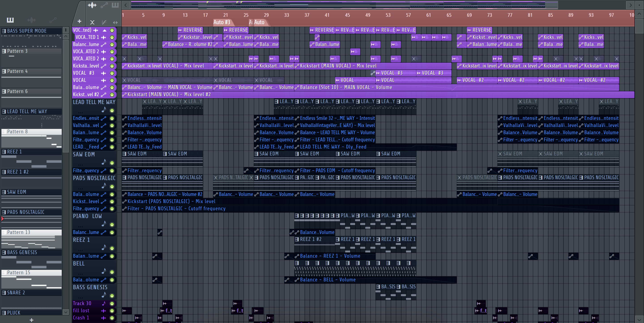Mute the BELL track
This screenshot has height=323, width=644.
coord(112,272)
